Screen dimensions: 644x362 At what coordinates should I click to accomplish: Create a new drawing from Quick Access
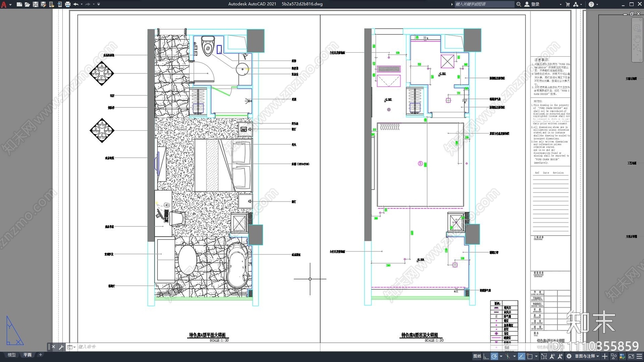(x=19, y=4)
